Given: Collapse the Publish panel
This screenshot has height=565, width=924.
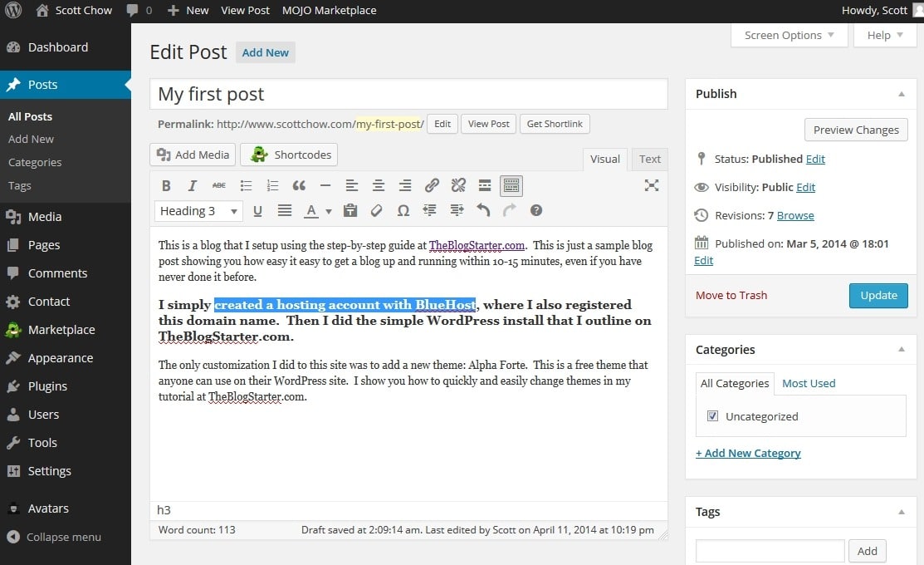Looking at the screenshot, I should [902, 94].
